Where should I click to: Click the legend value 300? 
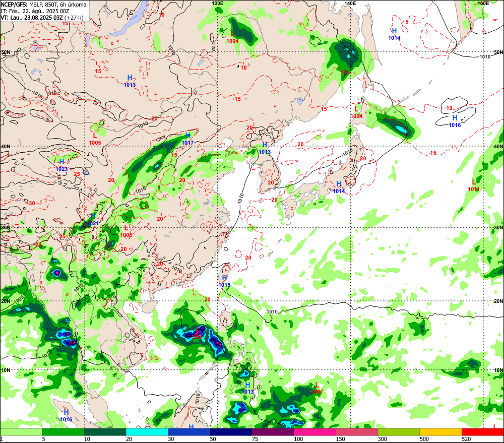[x=383, y=439]
